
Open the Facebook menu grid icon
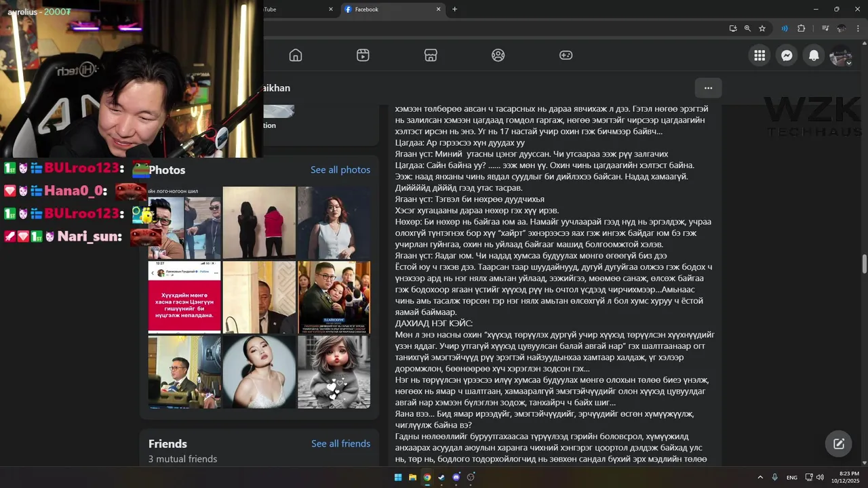tap(759, 56)
